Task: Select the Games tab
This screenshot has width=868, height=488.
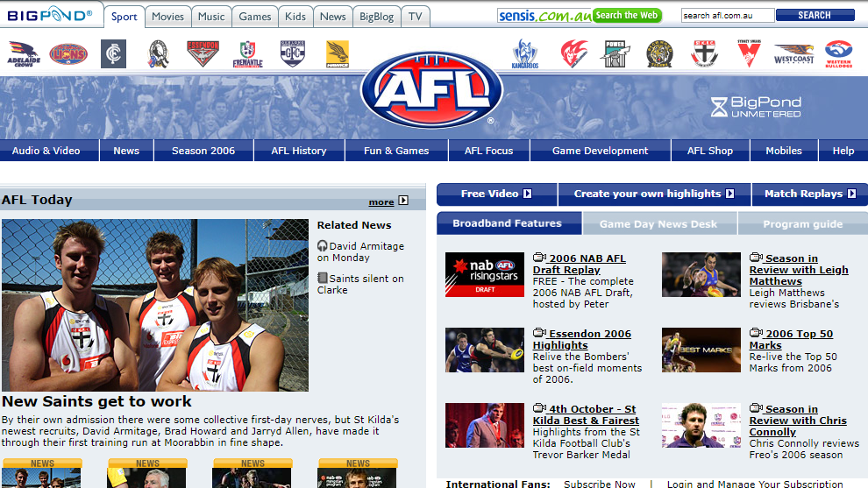Action: pyautogui.click(x=255, y=17)
